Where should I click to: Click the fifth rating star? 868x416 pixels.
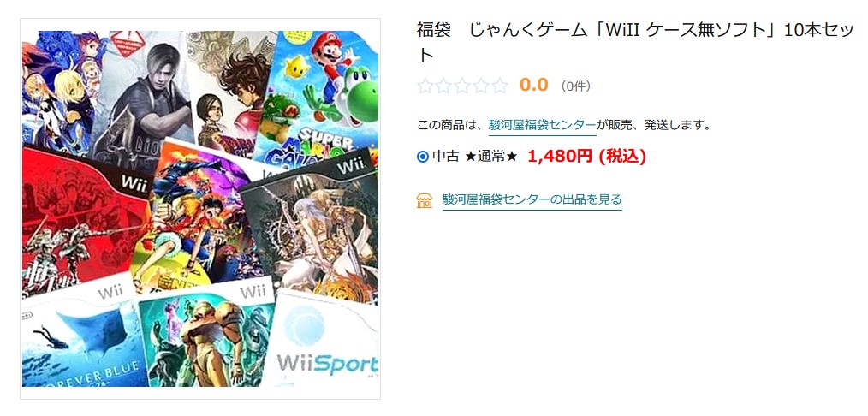500,86
